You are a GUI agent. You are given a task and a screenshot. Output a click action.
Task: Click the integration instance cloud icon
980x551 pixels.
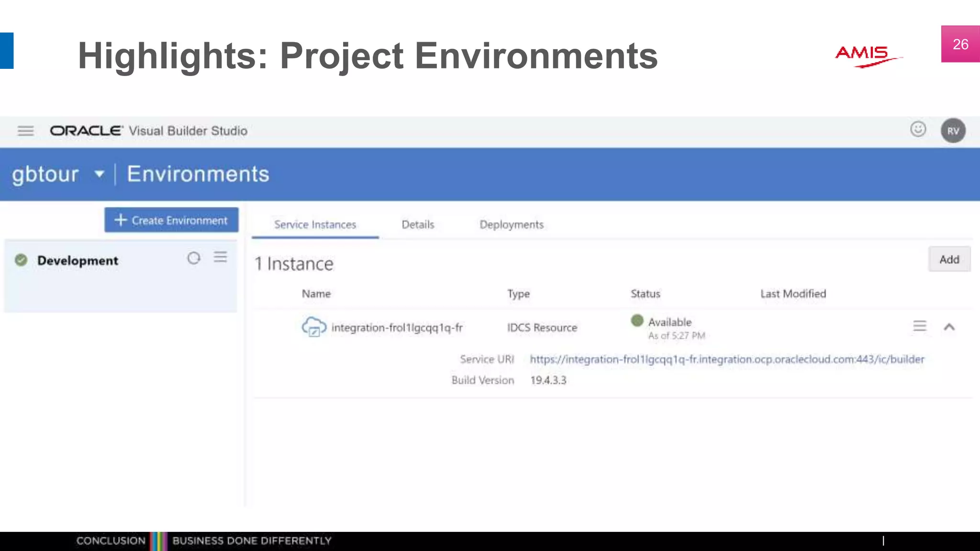click(313, 327)
